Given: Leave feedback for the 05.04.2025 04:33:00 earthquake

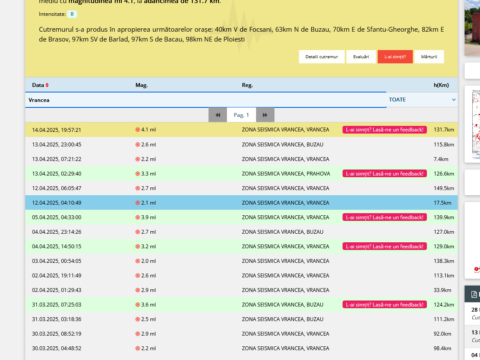Looking at the screenshot, I should (385, 217).
